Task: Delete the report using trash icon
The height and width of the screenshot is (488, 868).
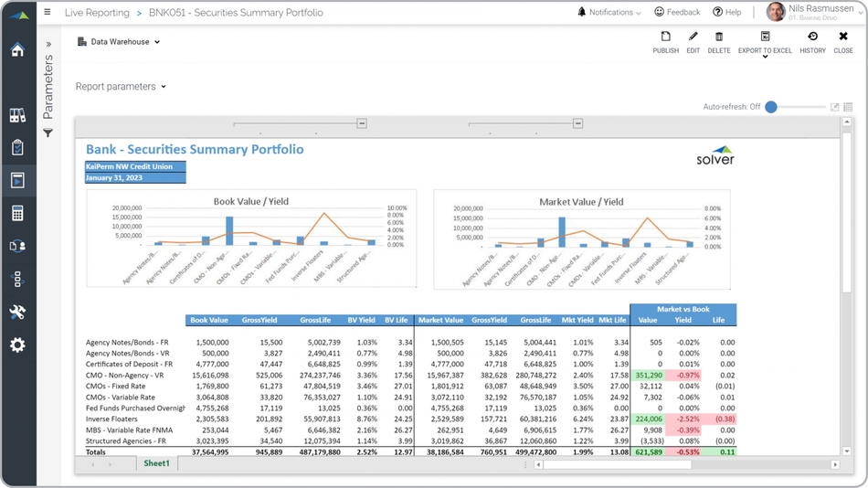Action: coord(718,42)
